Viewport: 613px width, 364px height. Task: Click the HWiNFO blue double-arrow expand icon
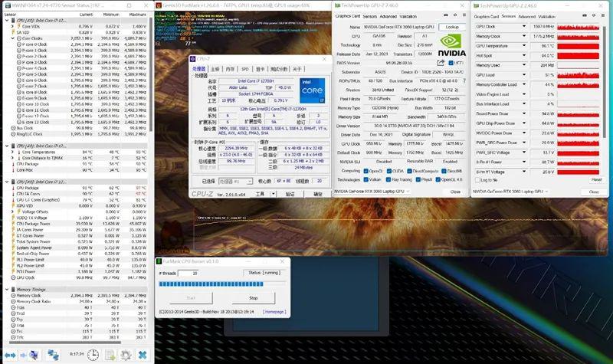pos(10,355)
